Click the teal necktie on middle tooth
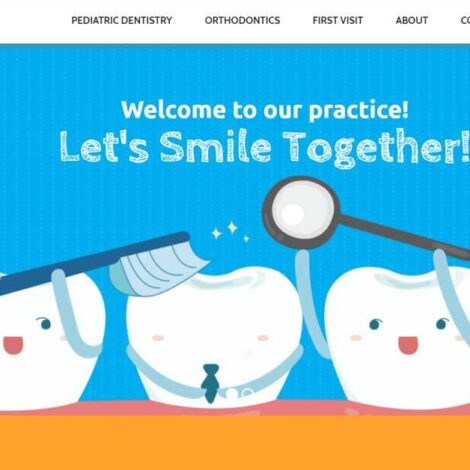 point(210,383)
